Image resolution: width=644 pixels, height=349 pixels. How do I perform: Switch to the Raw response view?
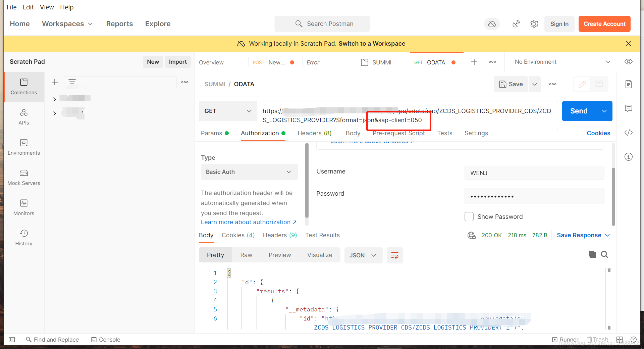point(246,255)
